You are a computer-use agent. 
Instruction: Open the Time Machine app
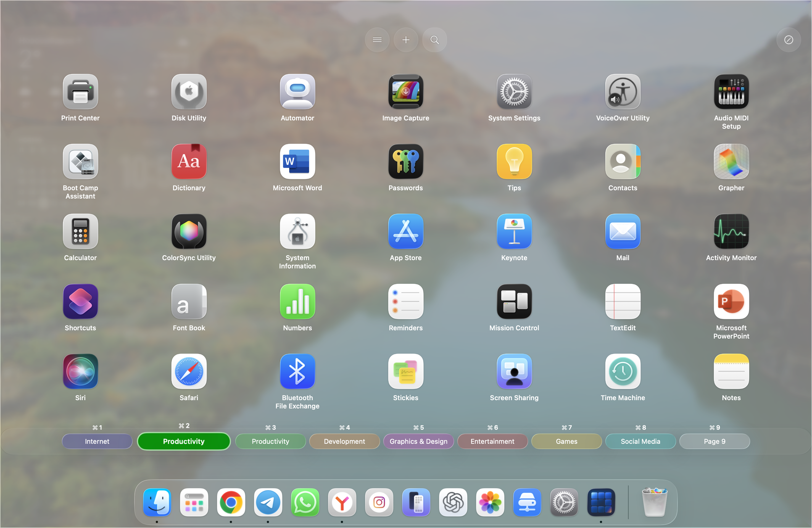point(622,371)
